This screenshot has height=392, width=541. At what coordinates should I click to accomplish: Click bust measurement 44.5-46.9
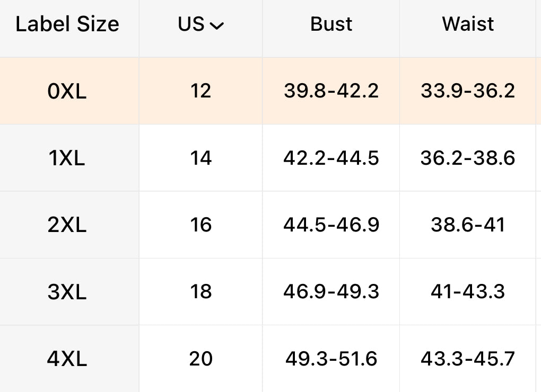coord(331,225)
